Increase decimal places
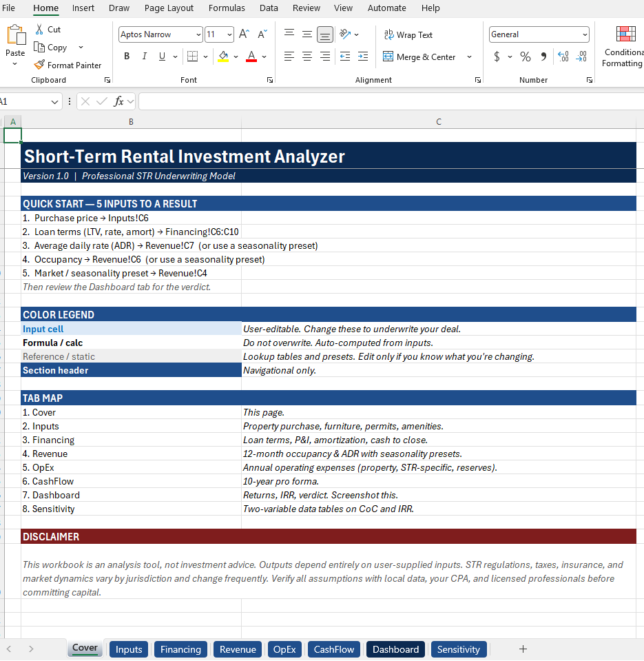 coord(563,57)
